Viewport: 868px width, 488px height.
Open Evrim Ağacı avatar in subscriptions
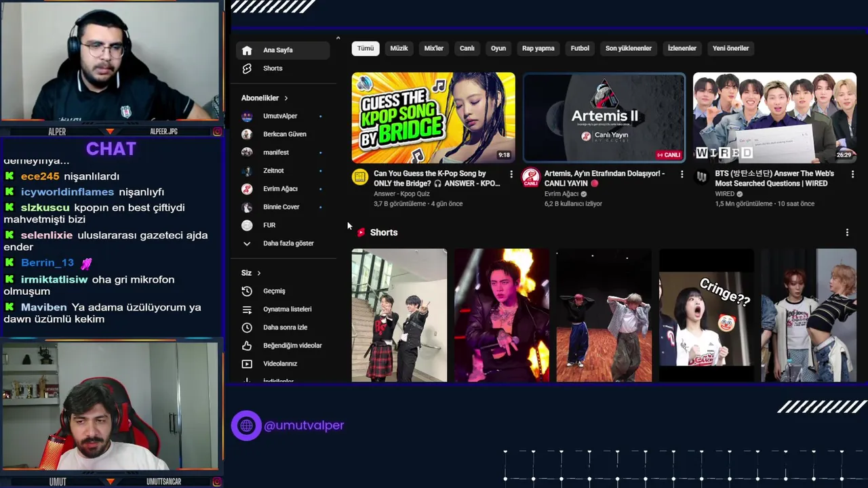[x=247, y=189]
